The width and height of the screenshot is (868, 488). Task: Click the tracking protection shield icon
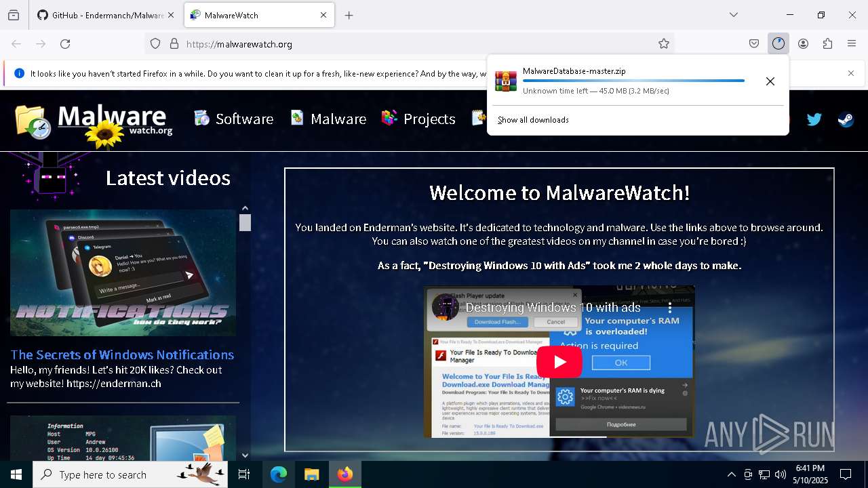tap(155, 44)
